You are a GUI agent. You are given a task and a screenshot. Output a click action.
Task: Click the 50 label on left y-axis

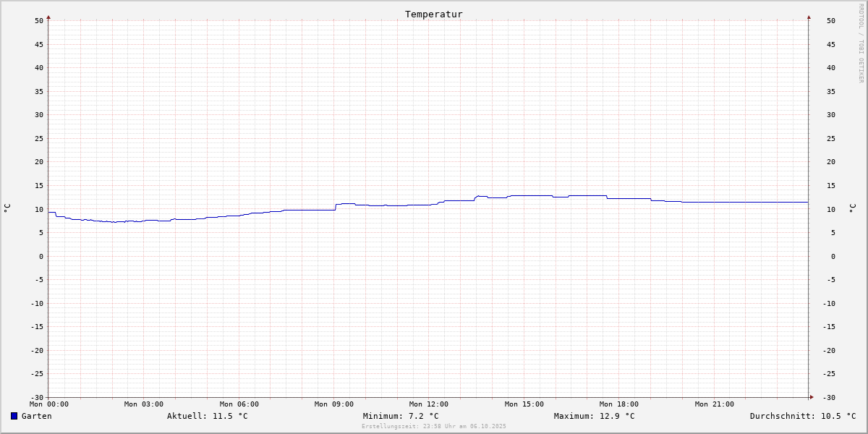pos(39,21)
